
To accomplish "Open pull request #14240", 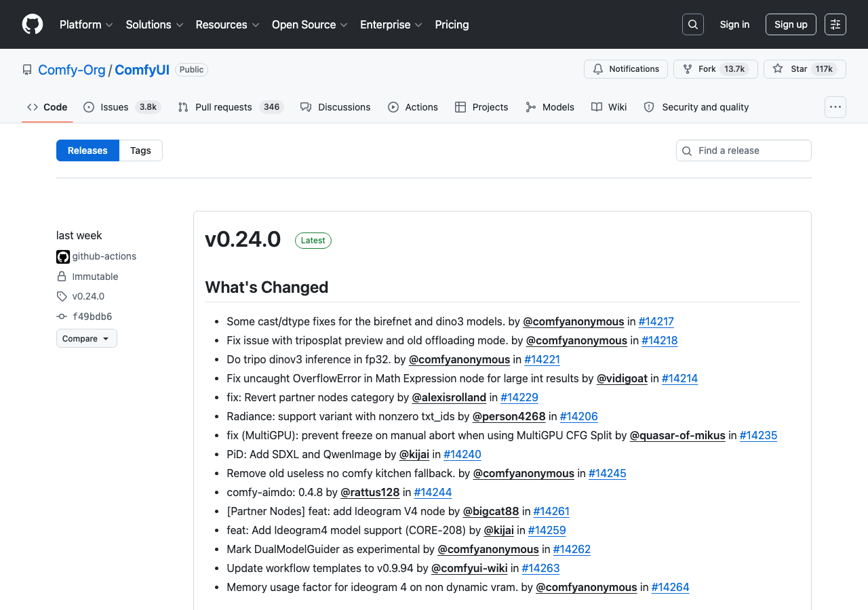I will [x=462, y=454].
